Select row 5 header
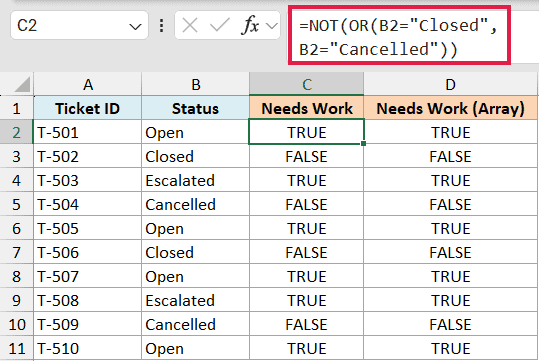Screen dimensions: 539x361 pos(16,205)
